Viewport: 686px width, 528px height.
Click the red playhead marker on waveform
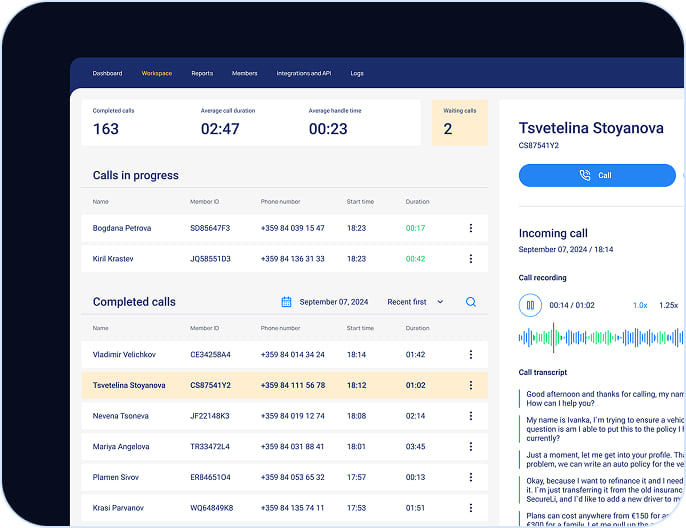[553, 338]
